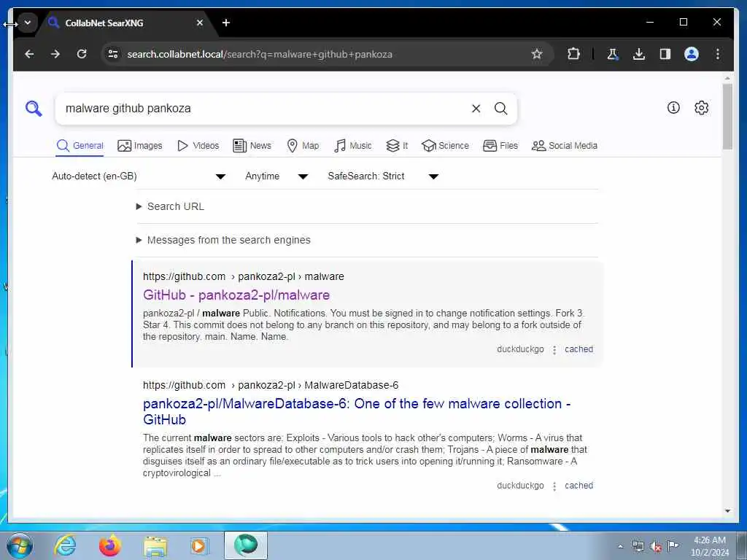747x560 pixels.
Task: Open the SafeSearch: Strict dropdown
Action: click(383, 176)
